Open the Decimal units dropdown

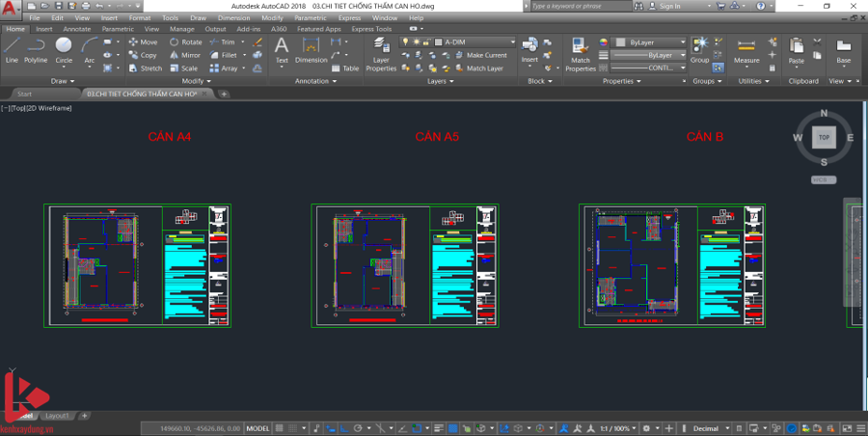(x=707, y=428)
